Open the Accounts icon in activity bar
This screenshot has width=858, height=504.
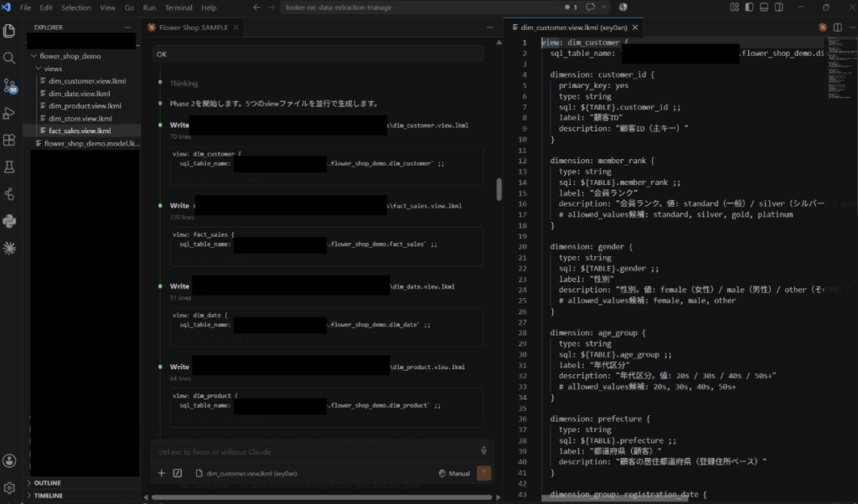(9, 460)
